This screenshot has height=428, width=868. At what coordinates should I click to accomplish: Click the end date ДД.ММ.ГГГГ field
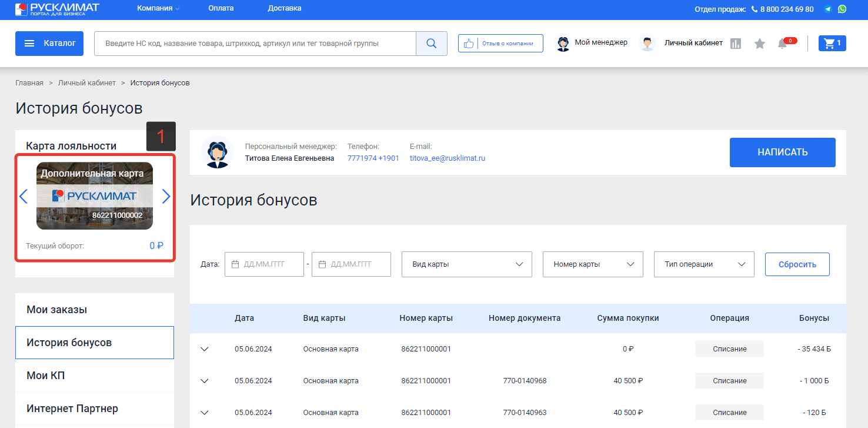click(x=351, y=264)
